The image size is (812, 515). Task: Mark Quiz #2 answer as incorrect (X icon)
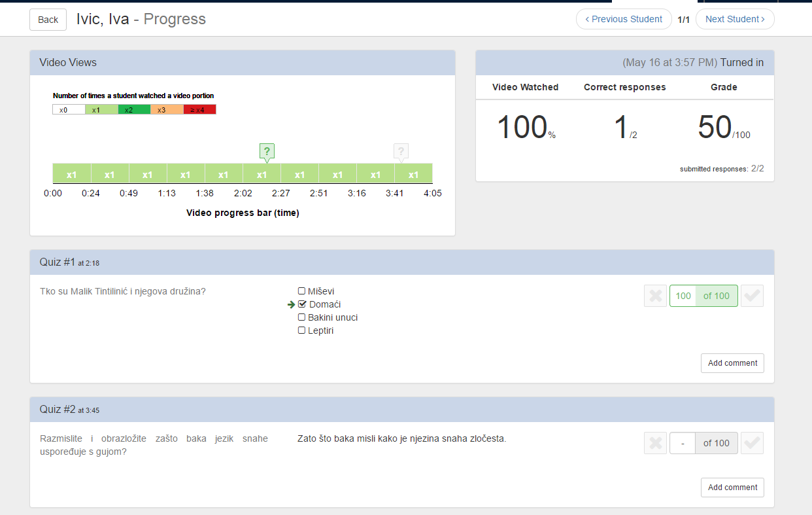pyautogui.click(x=655, y=443)
